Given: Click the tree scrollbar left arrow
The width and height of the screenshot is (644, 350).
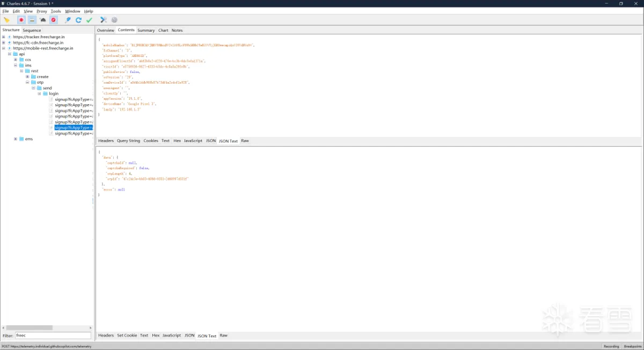Looking at the screenshot, I should pos(3,327).
